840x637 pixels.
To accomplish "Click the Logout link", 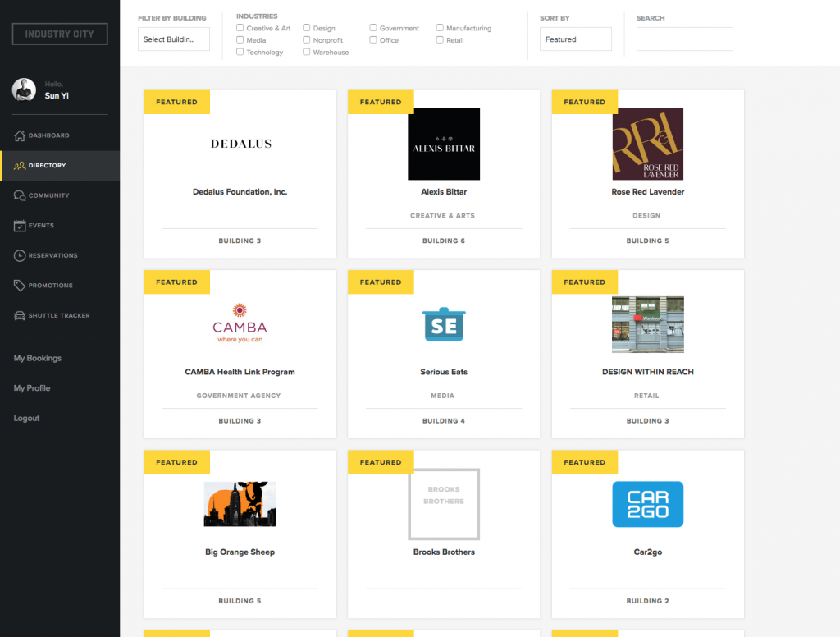I will tap(27, 418).
